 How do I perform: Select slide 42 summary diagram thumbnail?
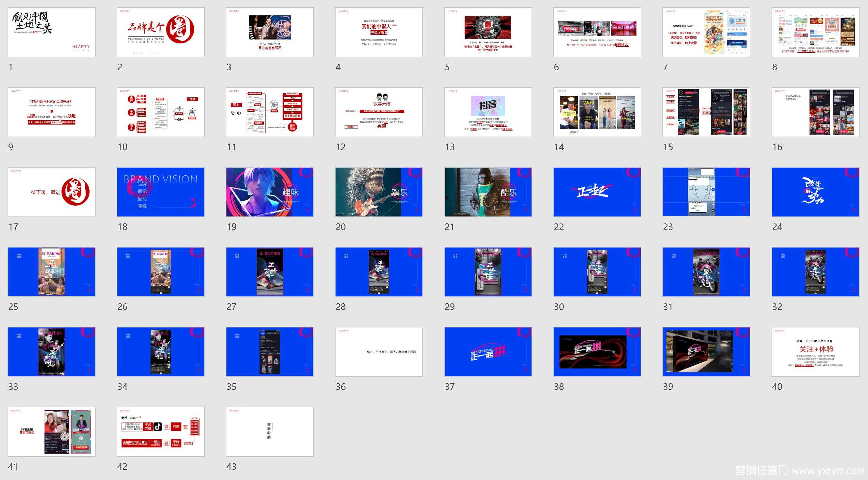(161, 432)
